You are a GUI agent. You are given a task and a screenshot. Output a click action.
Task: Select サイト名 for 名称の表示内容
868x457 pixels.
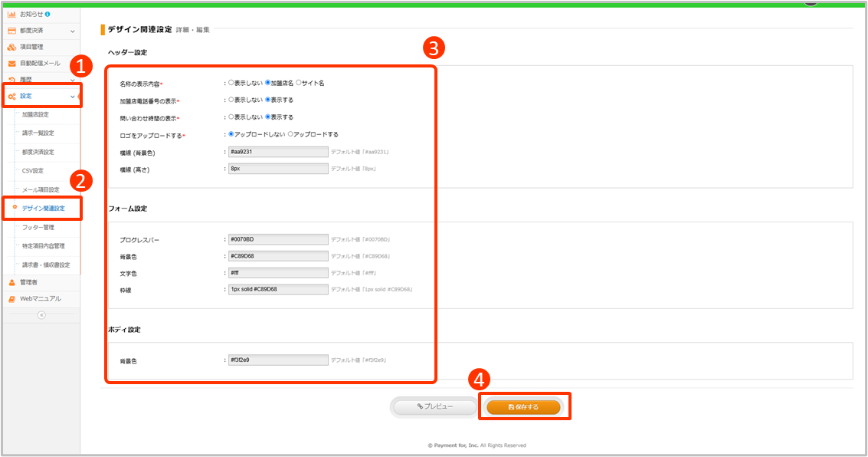click(x=298, y=83)
